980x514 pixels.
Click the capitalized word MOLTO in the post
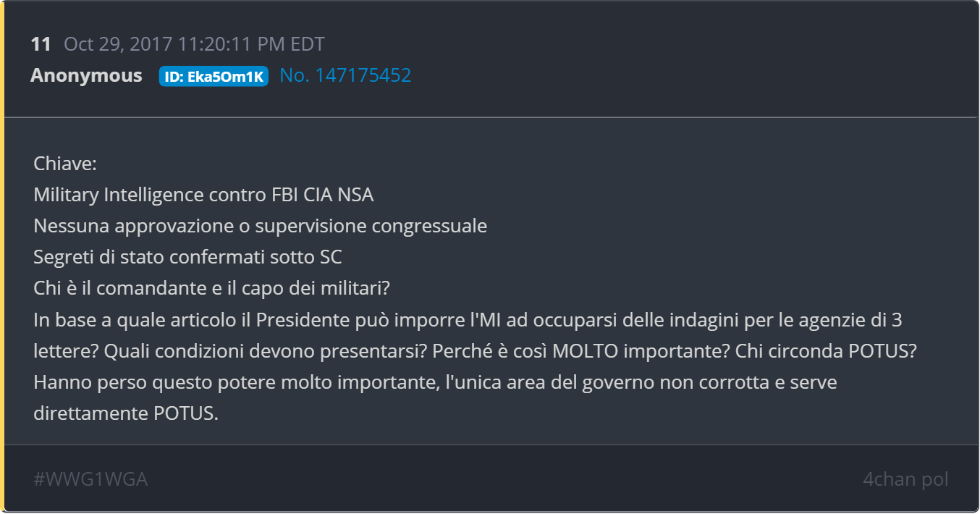586,351
